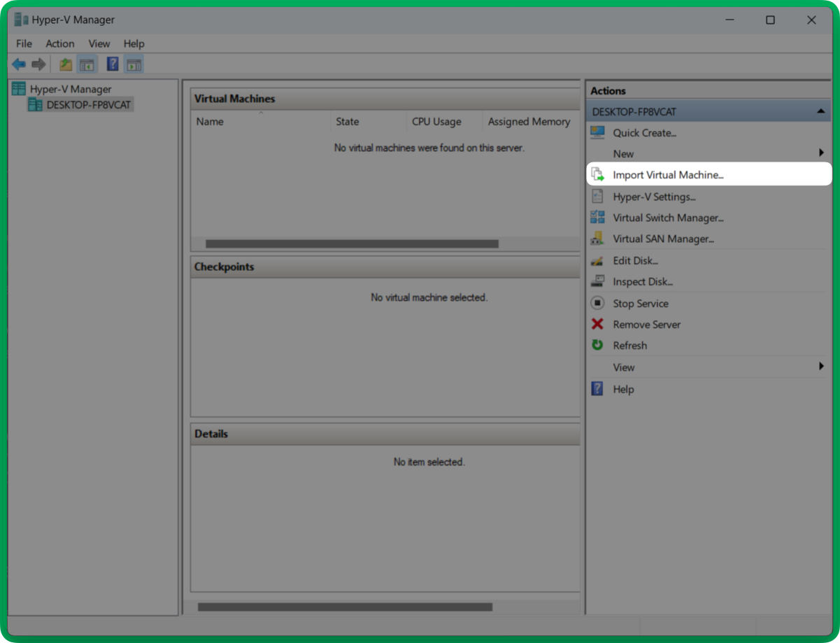Viewport: 840px width, 643px height.
Task: Click 'No virtual machine selected.' text
Action: point(429,297)
